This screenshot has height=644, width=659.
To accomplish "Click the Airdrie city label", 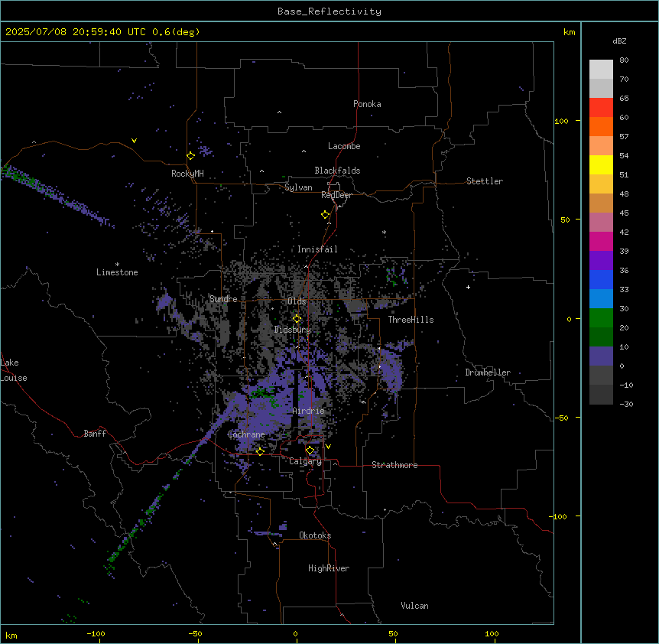I will [x=309, y=411].
